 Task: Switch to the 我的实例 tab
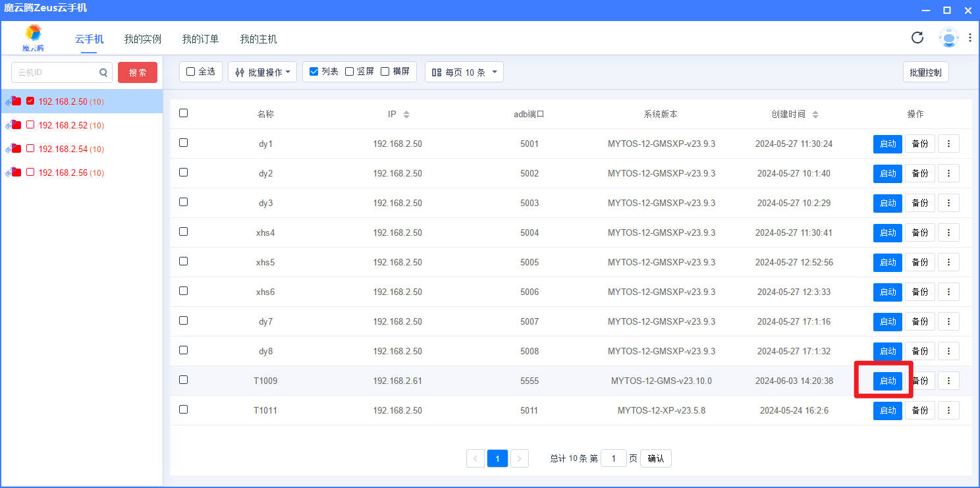(x=143, y=39)
